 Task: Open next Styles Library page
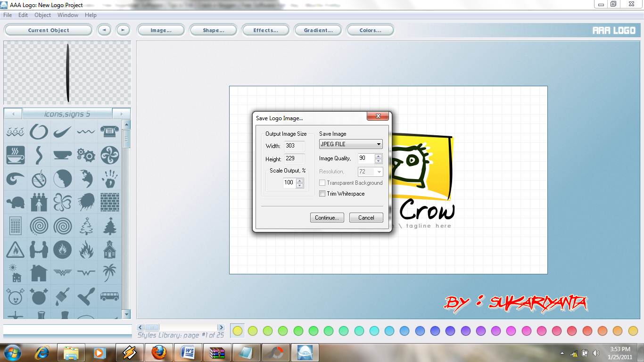pos(222,327)
